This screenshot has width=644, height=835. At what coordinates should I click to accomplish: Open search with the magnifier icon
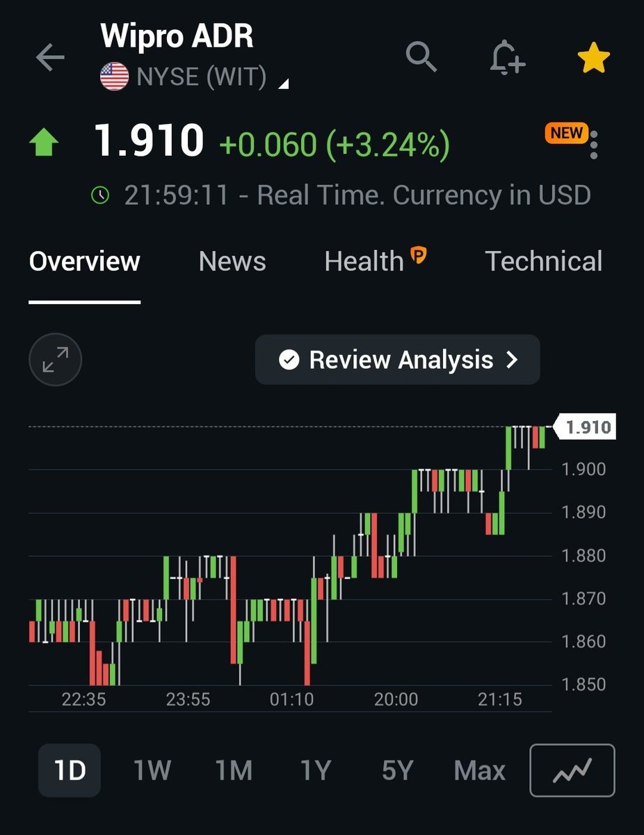tap(421, 56)
